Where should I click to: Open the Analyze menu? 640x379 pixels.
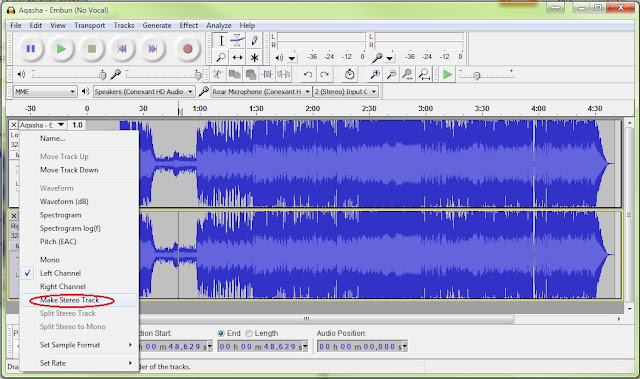(218, 25)
